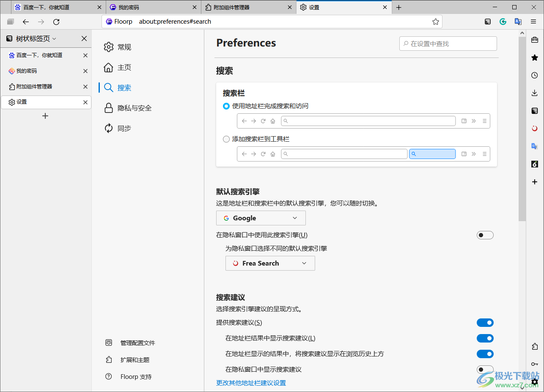Open the Google default search engine dropdown
Screen dimensions: 544x392
pyautogui.click(x=261, y=218)
